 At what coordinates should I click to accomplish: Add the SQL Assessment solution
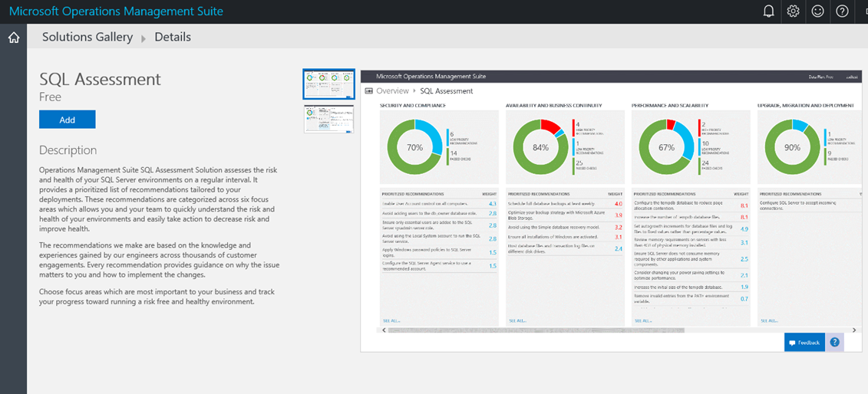[x=67, y=120]
